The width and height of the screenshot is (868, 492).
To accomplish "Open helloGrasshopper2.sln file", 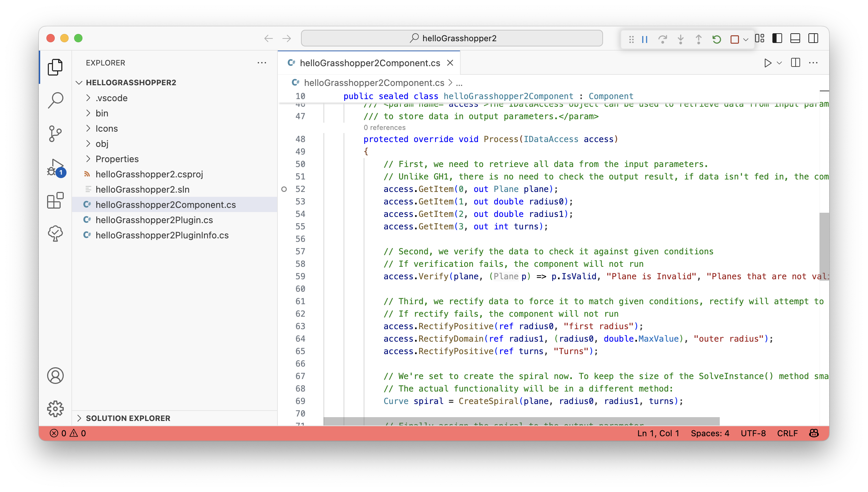I will pyautogui.click(x=175, y=189).
